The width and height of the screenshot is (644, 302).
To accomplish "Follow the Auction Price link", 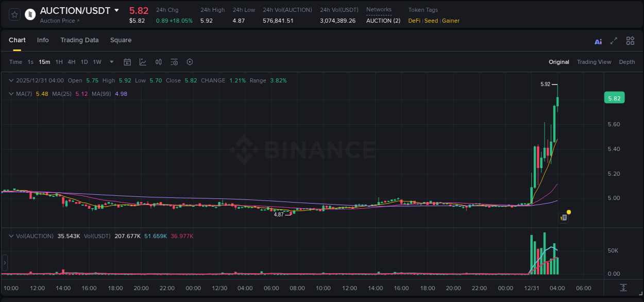I will tap(60, 21).
